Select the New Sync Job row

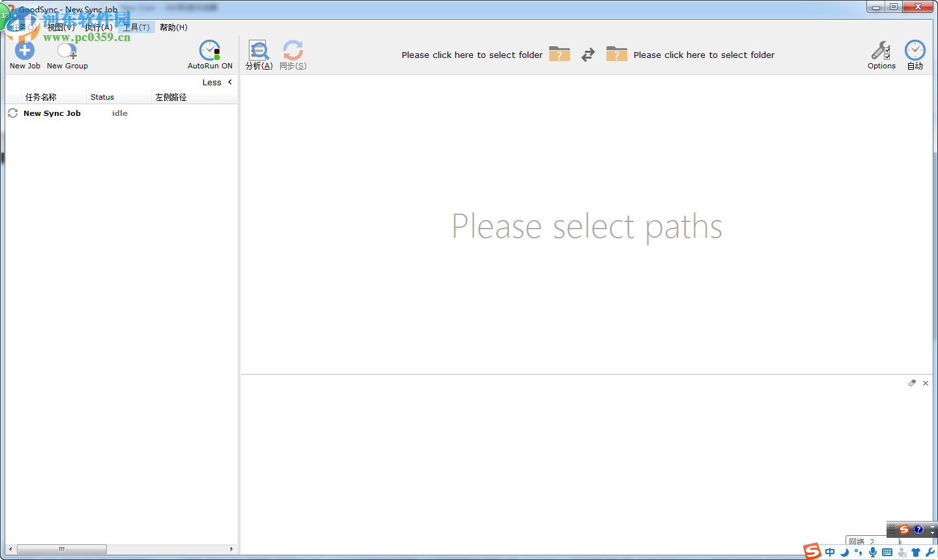(x=121, y=113)
